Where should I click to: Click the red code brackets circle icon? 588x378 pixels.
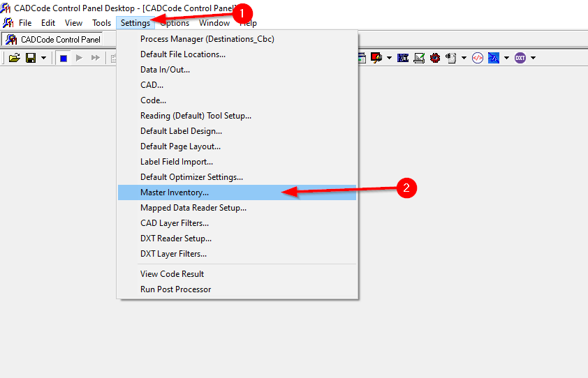click(478, 58)
